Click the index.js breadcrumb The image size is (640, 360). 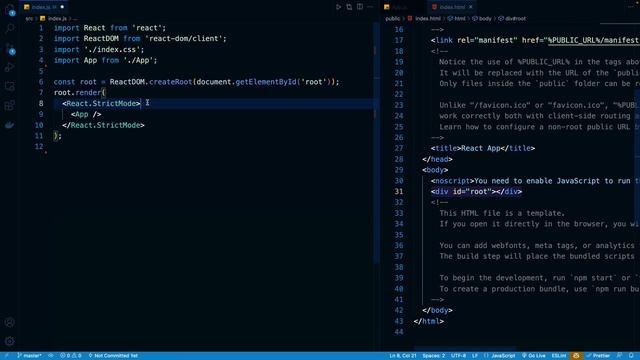coord(57,18)
